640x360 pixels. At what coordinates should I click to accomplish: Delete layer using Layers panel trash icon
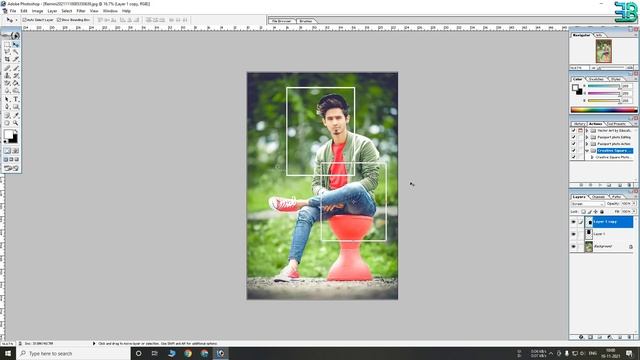pyautogui.click(x=630, y=337)
